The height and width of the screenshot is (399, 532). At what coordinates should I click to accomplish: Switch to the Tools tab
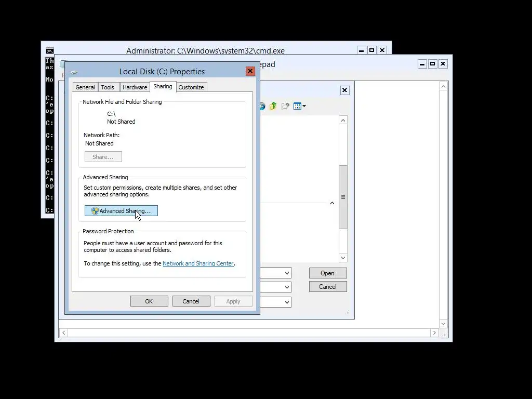coord(108,87)
